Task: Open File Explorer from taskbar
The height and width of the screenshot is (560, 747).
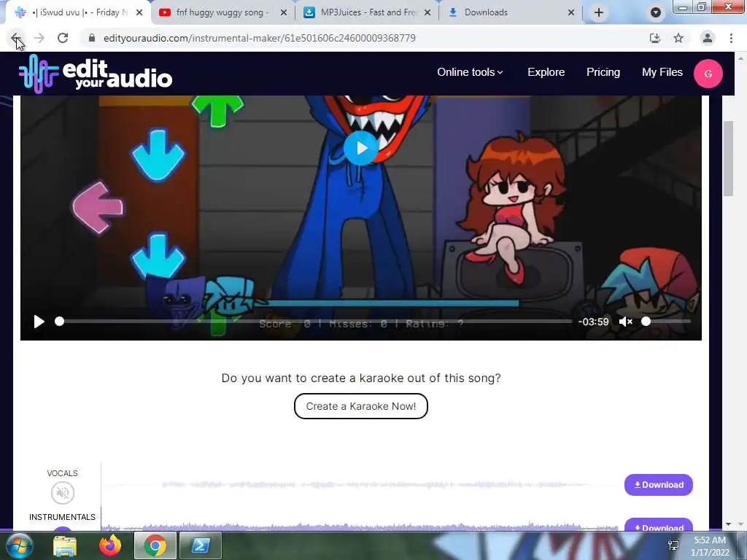Action: [65, 545]
